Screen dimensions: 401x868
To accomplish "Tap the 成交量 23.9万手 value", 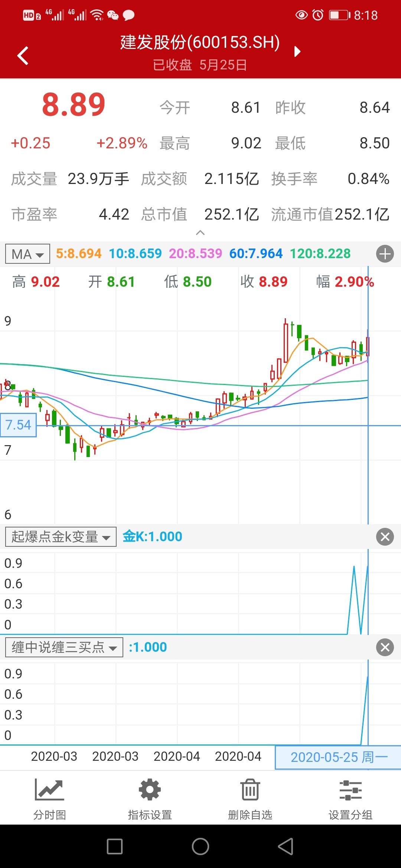I will (98, 179).
